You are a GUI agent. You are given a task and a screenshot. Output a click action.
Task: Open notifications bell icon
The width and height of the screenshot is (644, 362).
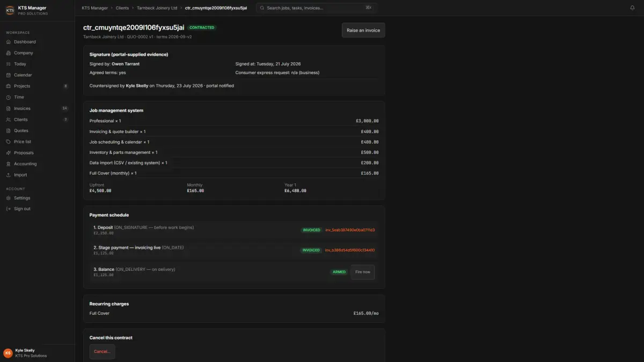(x=632, y=8)
